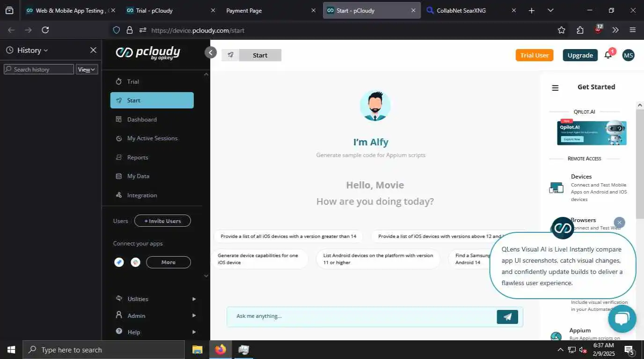
Task: Click the Admin person icon
Action: tap(119, 316)
